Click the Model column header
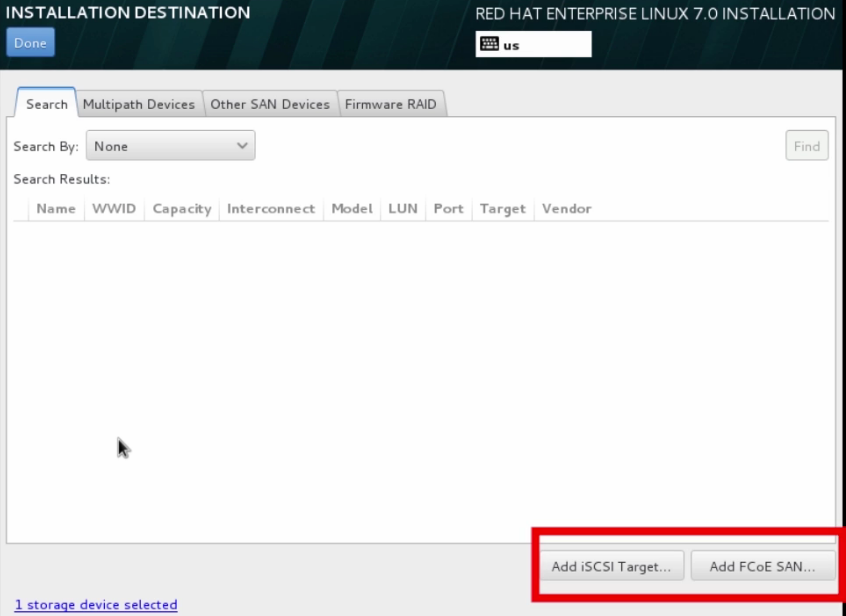 [352, 209]
